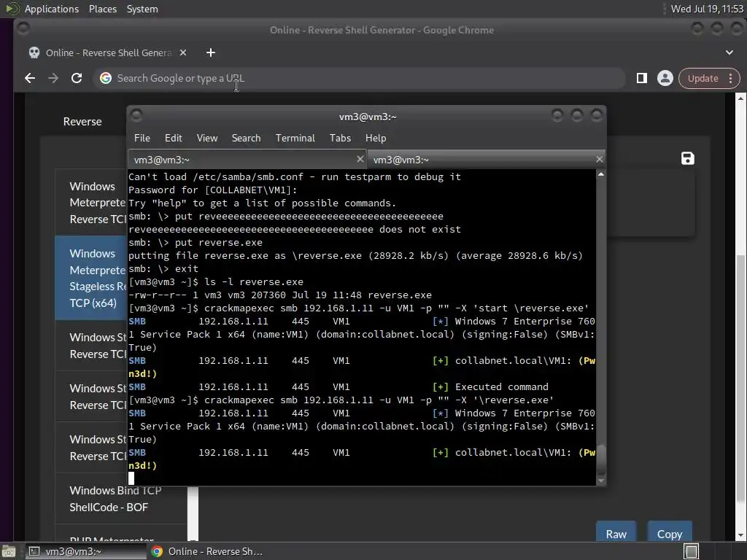Viewport: 747px width, 560px height.
Task: Click the skull favicon on the Chrome tab
Action: (x=34, y=52)
